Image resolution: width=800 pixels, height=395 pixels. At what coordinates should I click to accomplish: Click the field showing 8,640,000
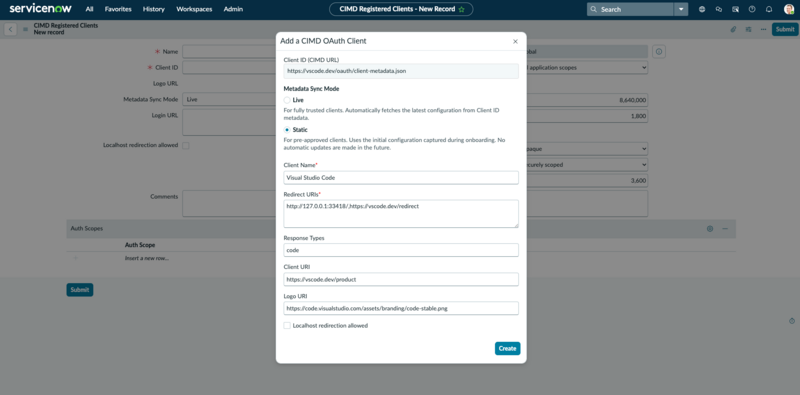coord(587,100)
